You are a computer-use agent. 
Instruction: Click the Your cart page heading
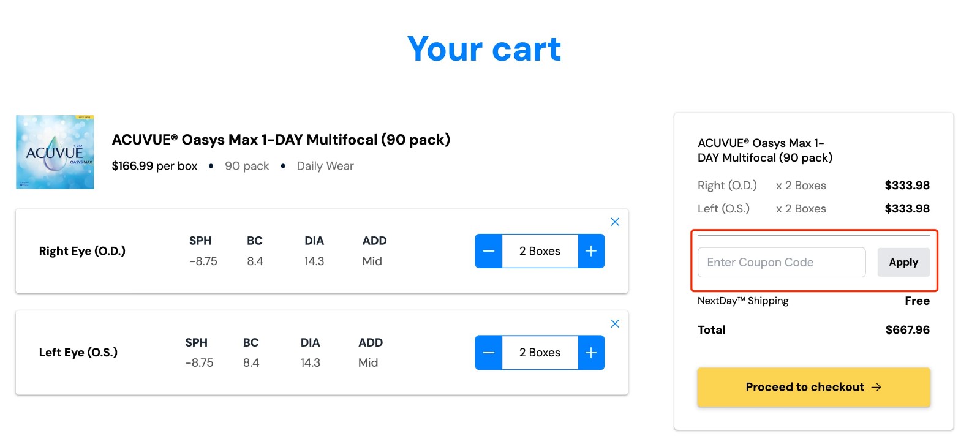point(484,49)
